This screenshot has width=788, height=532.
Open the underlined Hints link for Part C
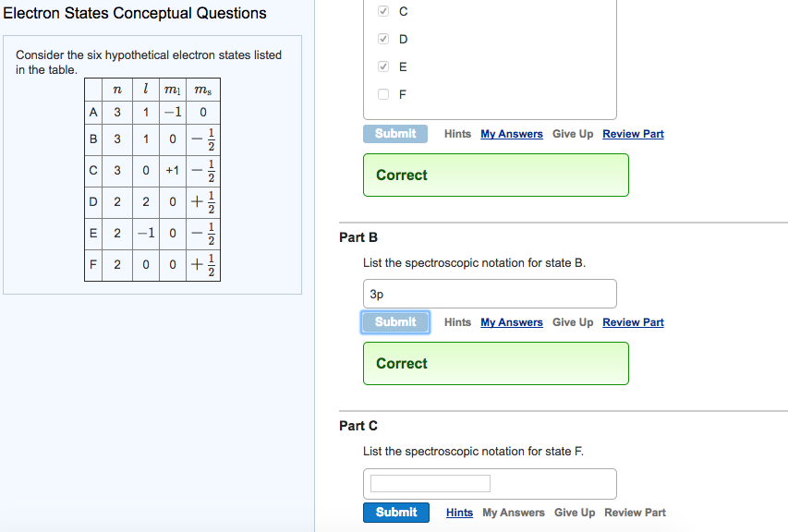[459, 512]
